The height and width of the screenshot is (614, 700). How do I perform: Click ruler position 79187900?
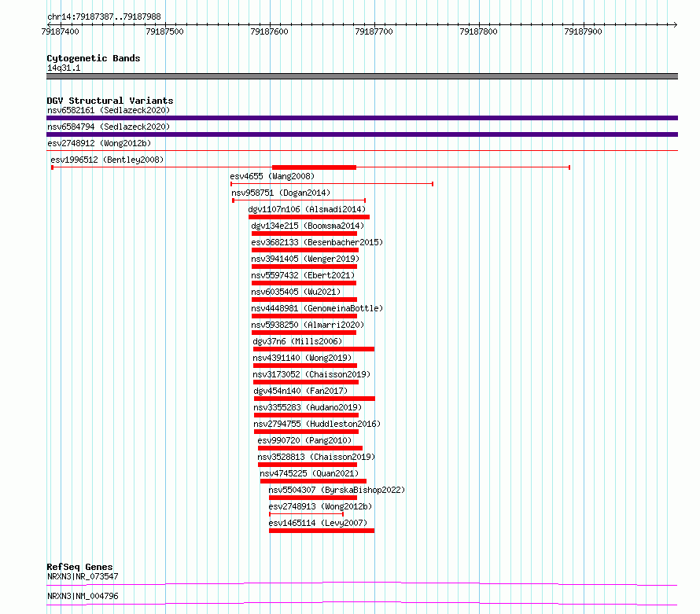(x=583, y=31)
